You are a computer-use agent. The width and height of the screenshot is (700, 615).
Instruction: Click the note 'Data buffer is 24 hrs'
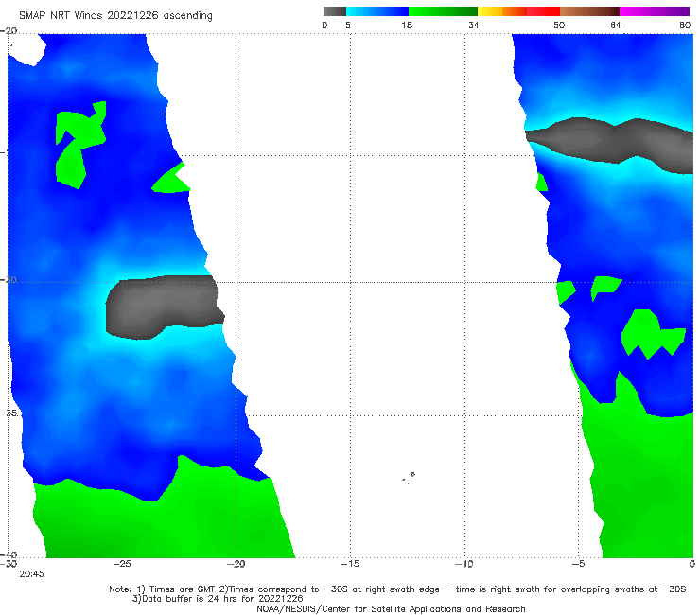tap(186, 599)
